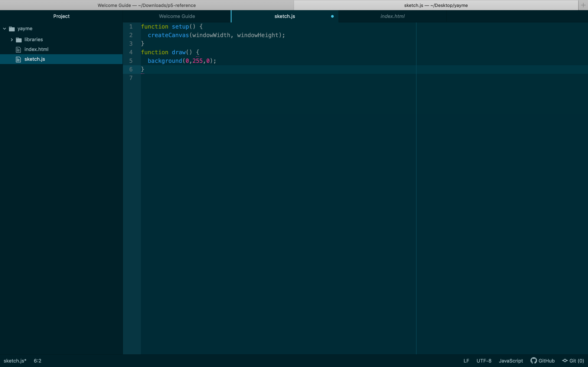
Task: Click line number 5 in the gutter
Action: pos(131,61)
